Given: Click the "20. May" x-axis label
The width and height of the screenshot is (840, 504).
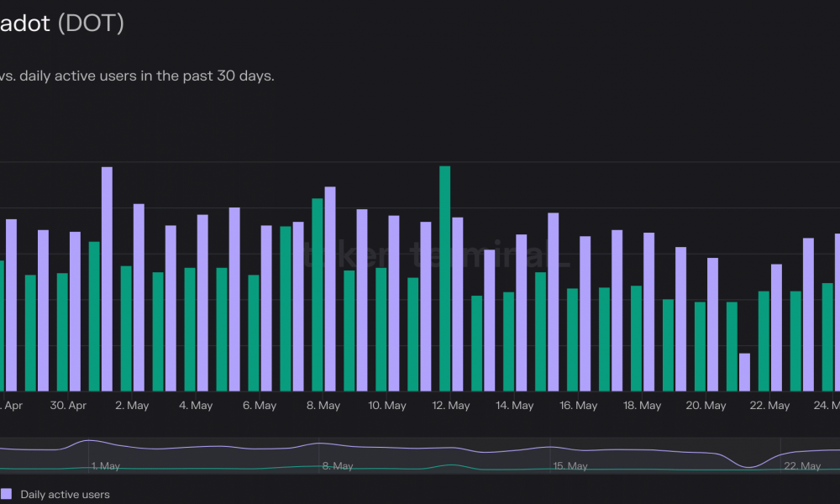Looking at the screenshot, I should coord(706,406).
